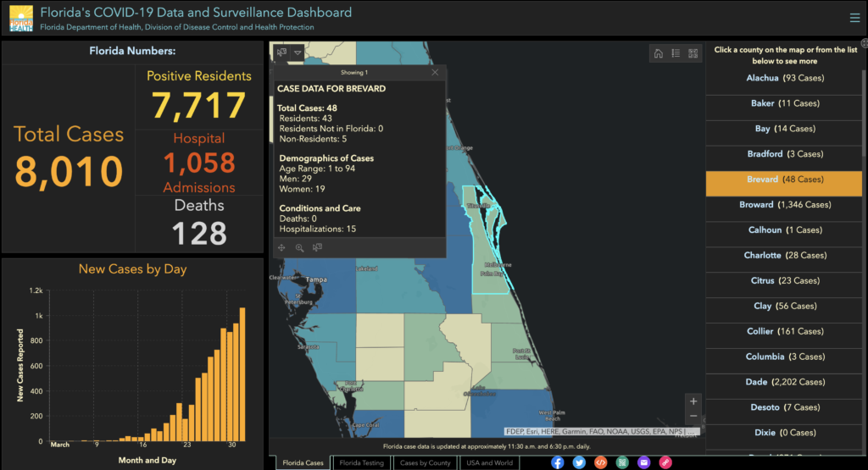868x470 pixels.
Task: Click the map Home extent icon
Action: tap(658, 53)
